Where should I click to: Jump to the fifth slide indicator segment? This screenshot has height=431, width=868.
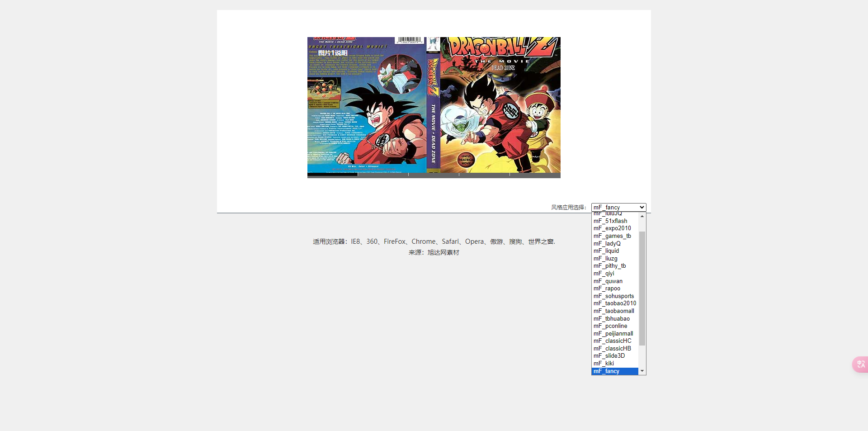535,175
